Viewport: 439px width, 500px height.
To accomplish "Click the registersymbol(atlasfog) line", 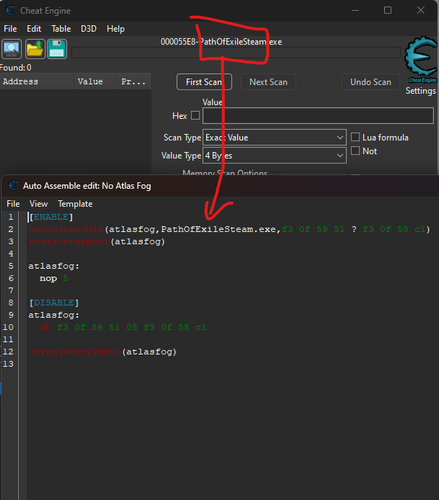I will (x=97, y=242).
